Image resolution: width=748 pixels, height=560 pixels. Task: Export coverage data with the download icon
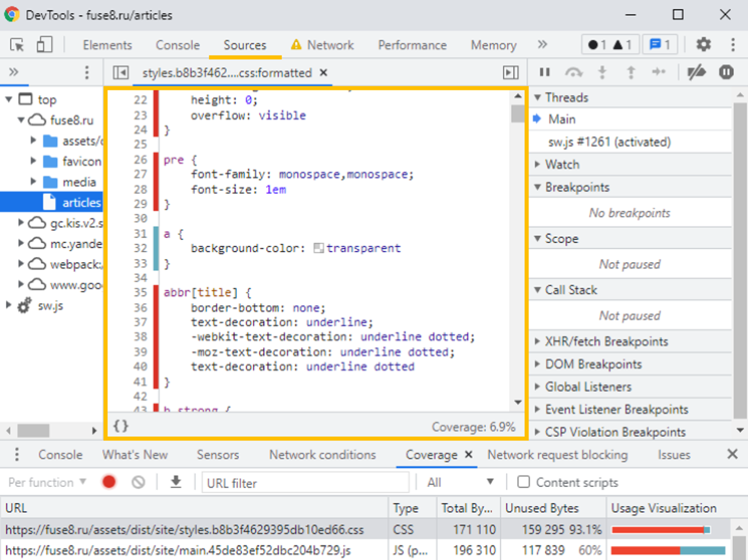pos(175,482)
